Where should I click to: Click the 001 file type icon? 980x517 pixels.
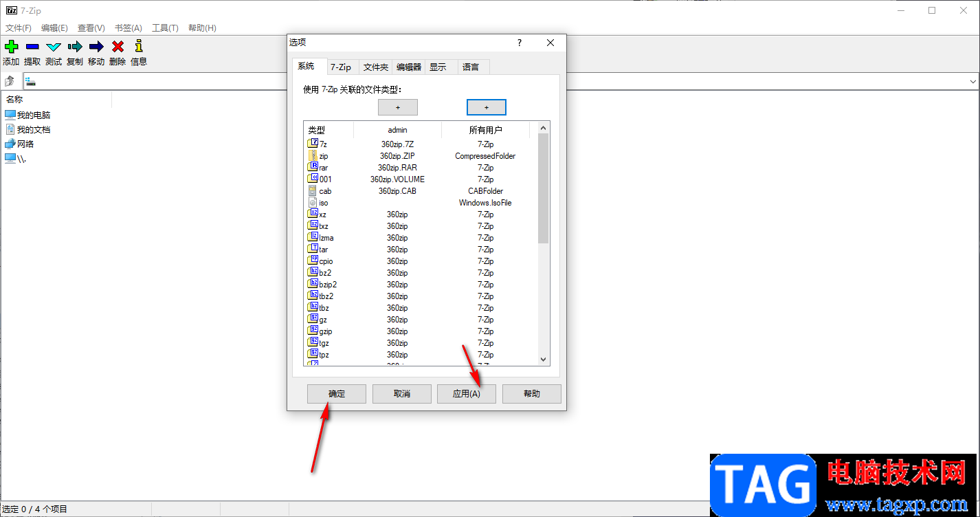tap(313, 179)
